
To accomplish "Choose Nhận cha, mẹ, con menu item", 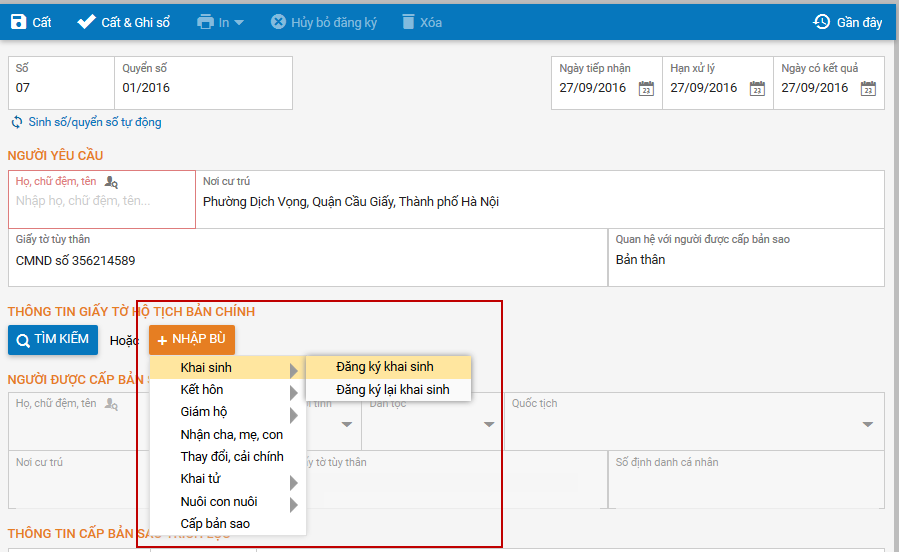I will [231, 435].
